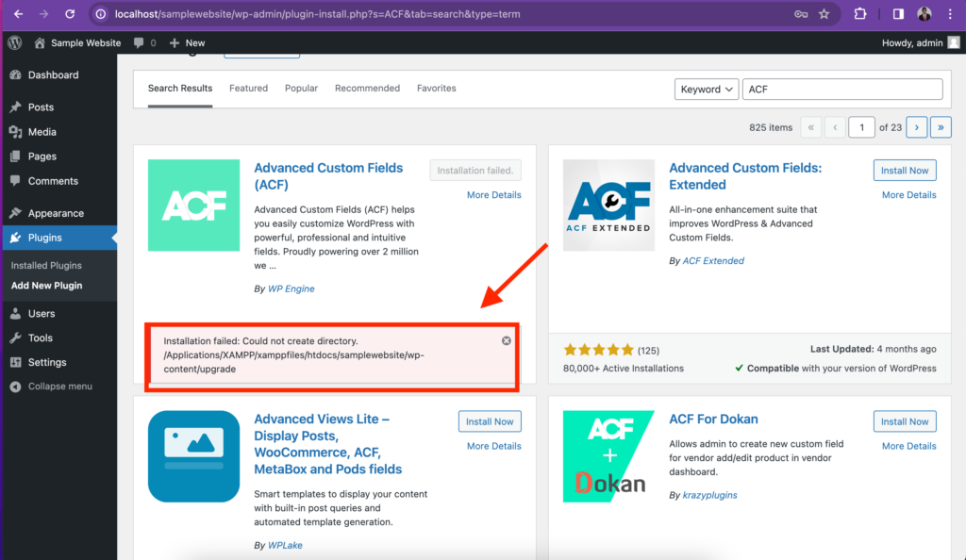Select Add New Plugin submenu

pos(47,286)
